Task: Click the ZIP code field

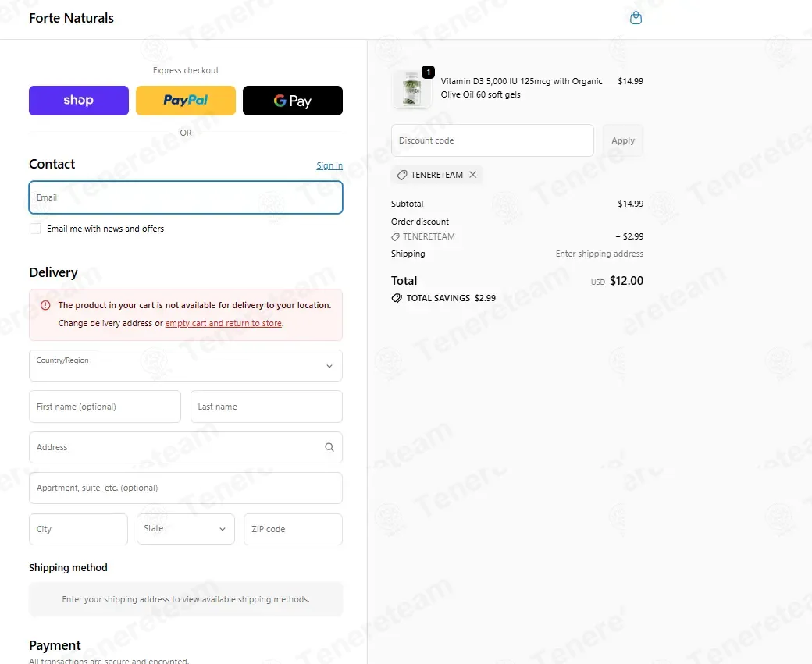Action: pos(293,529)
